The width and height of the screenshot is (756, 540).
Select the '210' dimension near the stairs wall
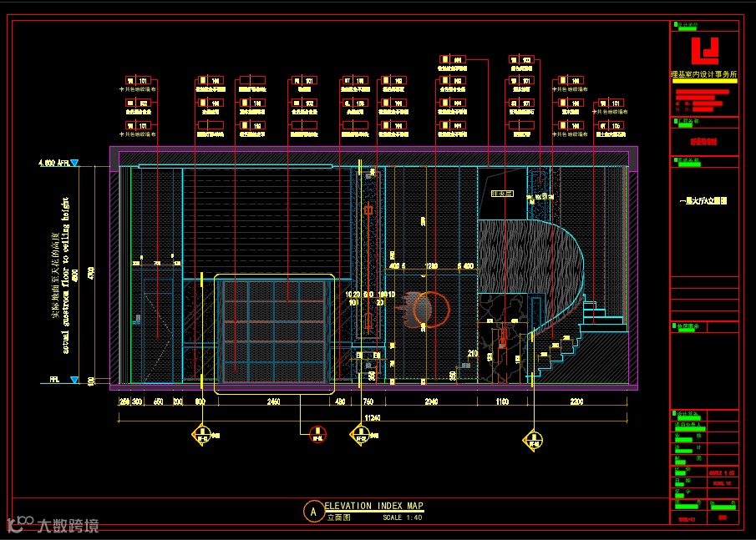pos(473,354)
